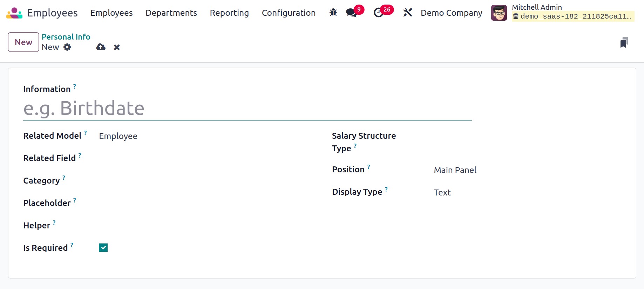Screen dimensions: 644x289
Task: Open the conversations chat icon
Action: click(x=351, y=13)
